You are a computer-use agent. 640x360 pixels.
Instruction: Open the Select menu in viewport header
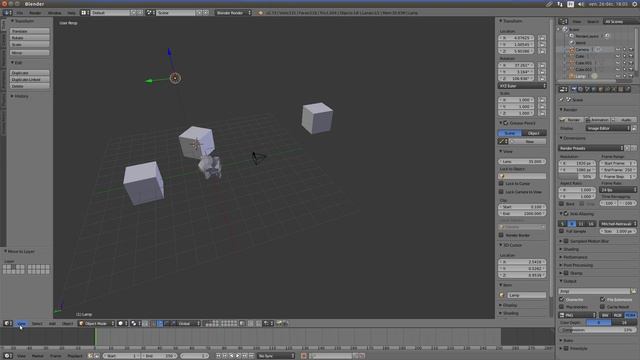tap(37, 323)
